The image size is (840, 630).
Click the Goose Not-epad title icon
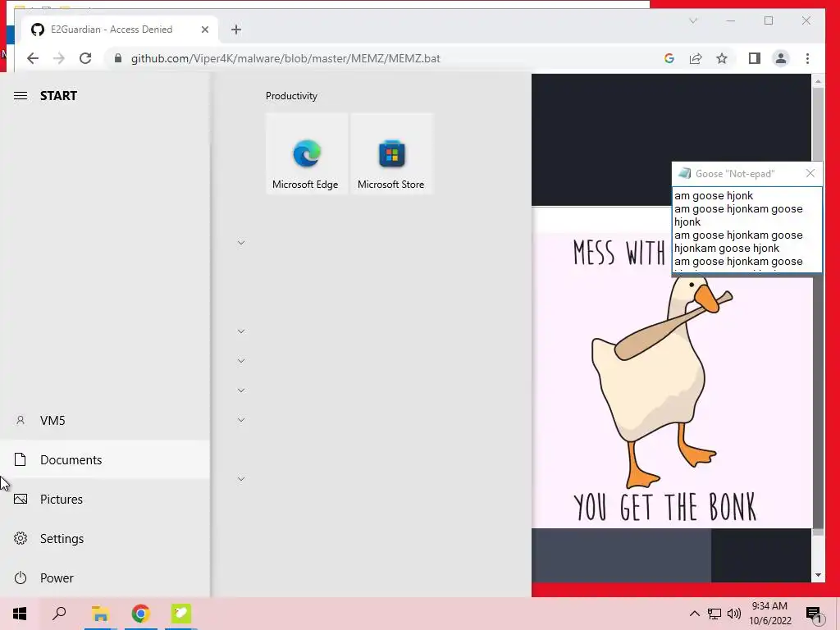click(x=685, y=173)
